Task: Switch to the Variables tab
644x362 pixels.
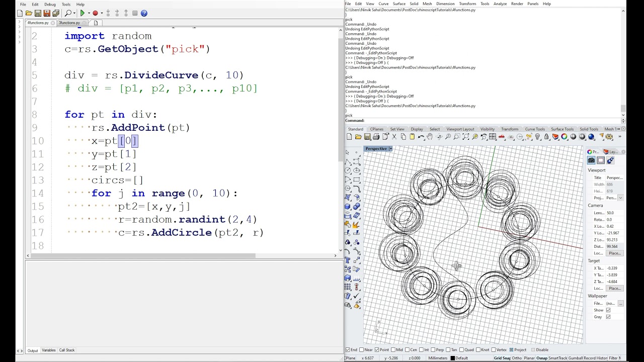Action: [49, 350]
